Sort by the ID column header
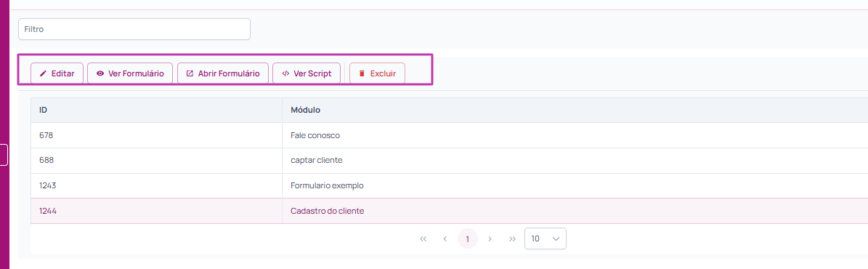 157,111
